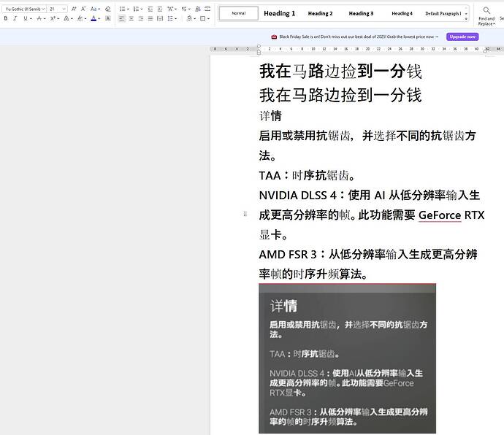Click the Upgrade now button
The width and height of the screenshot is (504, 435).
[462, 36]
